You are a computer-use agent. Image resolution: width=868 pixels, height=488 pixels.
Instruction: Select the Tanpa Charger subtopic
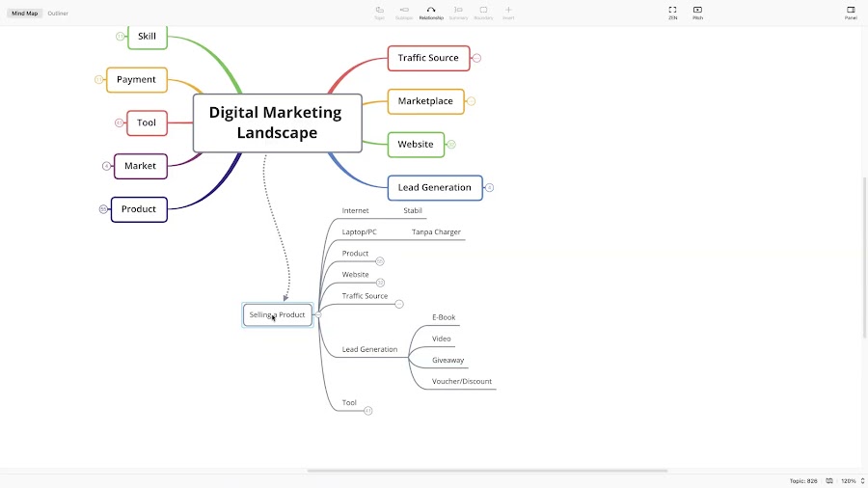point(436,231)
